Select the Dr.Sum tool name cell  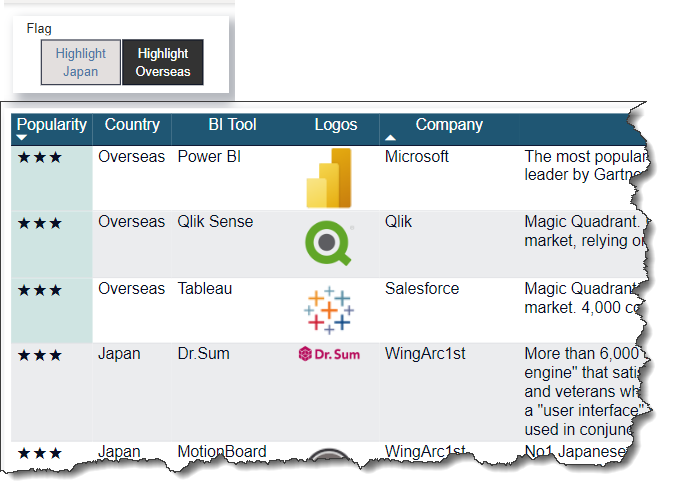pyautogui.click(x=203, y=354)
